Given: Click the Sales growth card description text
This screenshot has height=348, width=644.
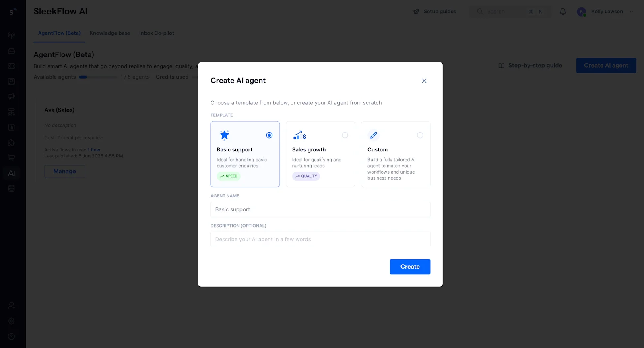Looking at the screenshot, I should click(x=317, y=163).
